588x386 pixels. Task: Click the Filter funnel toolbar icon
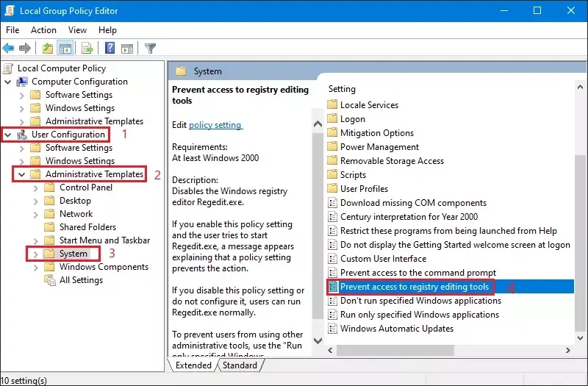[x=151, y=49]
